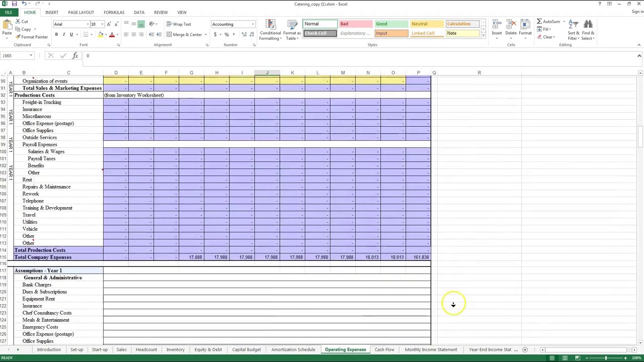
Task: Apply the Good cell style
Action: (390, 24)
